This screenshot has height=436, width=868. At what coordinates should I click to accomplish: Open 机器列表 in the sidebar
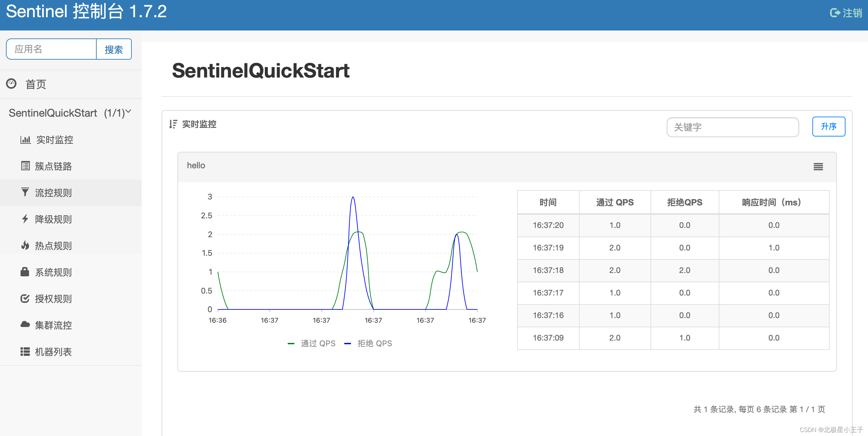[53, 352]
